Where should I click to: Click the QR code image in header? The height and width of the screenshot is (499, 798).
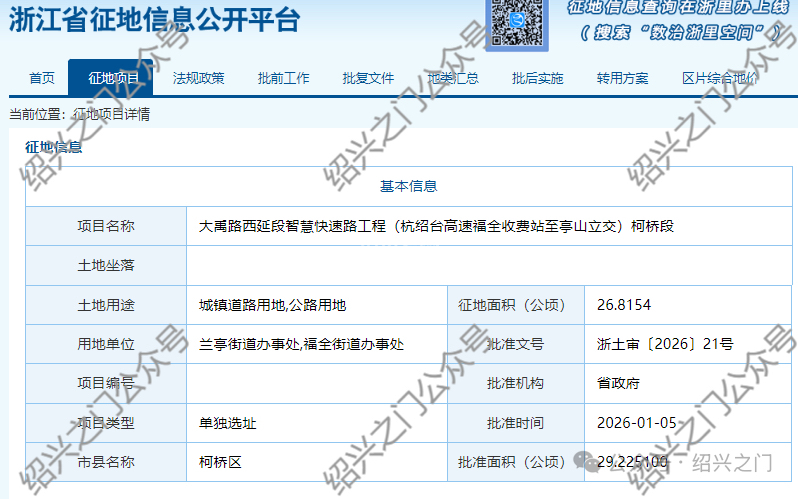pyautogui.click(x=518, y=22)
